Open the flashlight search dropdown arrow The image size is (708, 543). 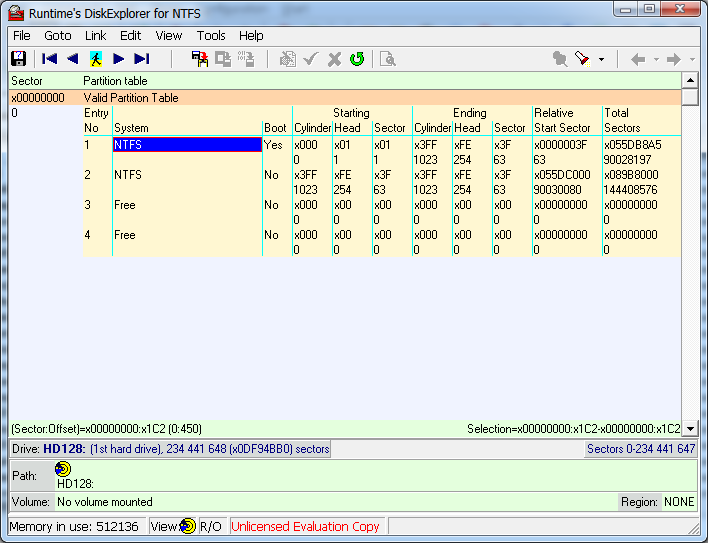click(x=601, y=59)
